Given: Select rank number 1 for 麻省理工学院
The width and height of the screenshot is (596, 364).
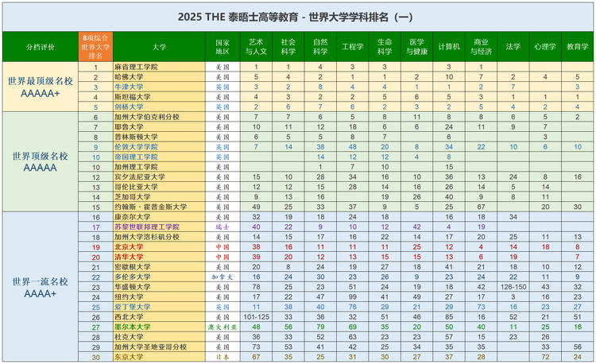Looking at the screenshot, I should tap(96, 68).
